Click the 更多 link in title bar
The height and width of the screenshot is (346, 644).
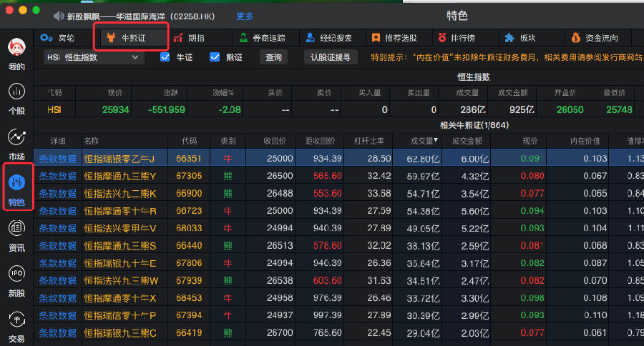point(245,16)
